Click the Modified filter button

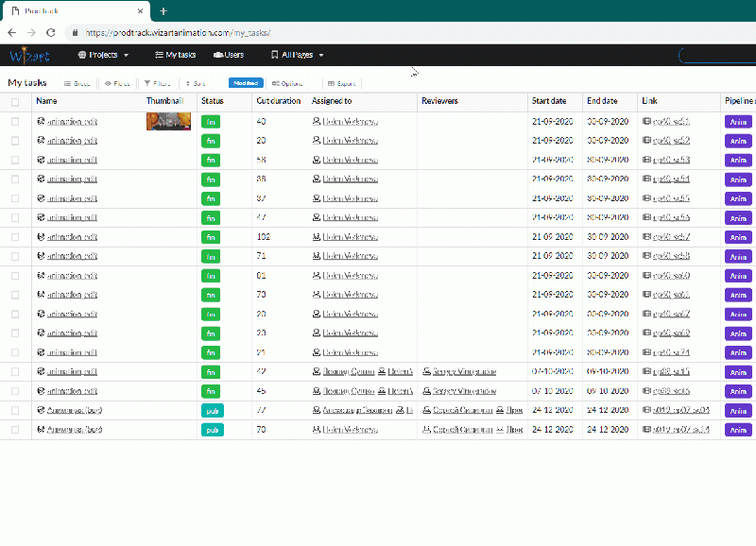pyautogui.click(x=245, y=83)
